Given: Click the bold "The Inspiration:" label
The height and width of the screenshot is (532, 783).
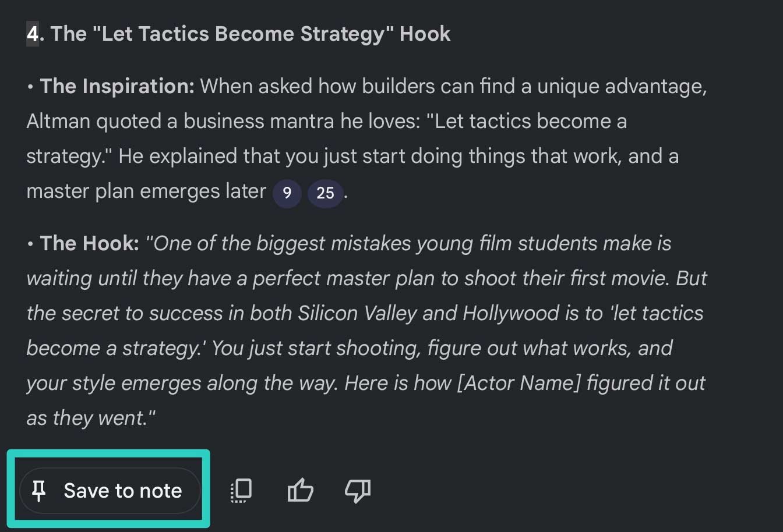Looking at the screenshot, I should [117, 86].
